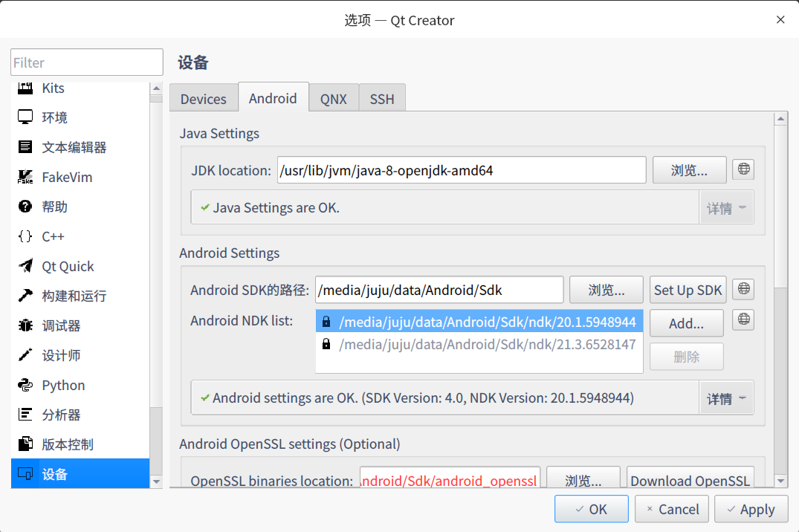Cancel the options dialog
Viewport: 799px width, 532px height.
click(672, 508)
